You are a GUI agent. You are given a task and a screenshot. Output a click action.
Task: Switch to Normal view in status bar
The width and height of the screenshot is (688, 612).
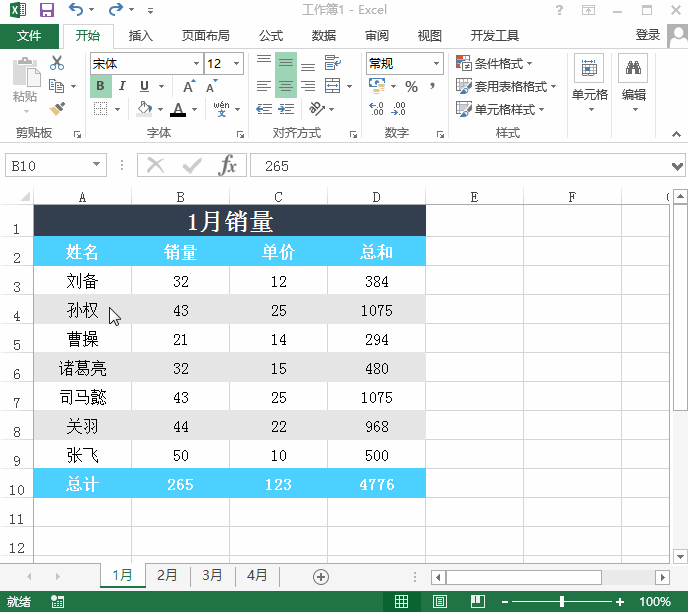[x=401, y=601]
